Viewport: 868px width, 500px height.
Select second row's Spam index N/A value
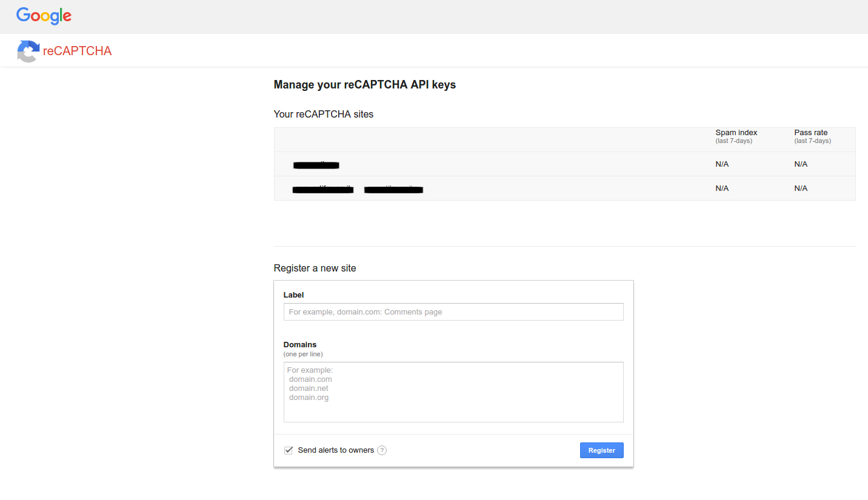coord(722,188)
